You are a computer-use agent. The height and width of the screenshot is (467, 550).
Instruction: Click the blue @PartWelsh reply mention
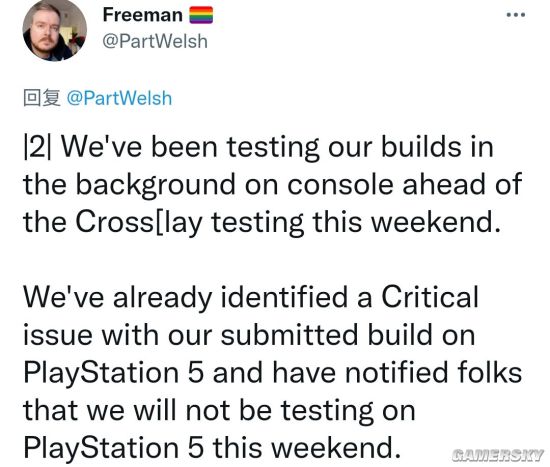(119, 98)
